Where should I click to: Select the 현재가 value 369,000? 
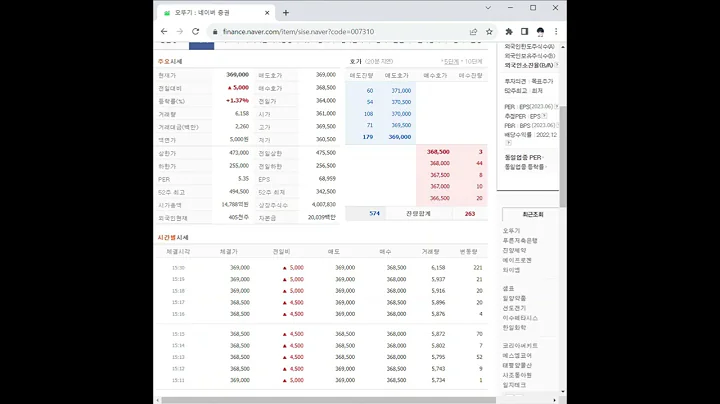pyautogui.click(x=237, y=74)
